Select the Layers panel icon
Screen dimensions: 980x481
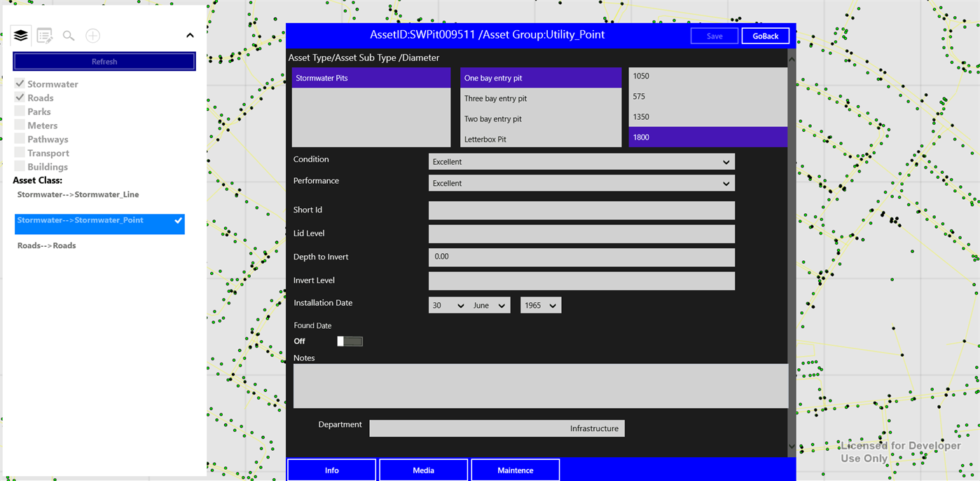point(20,34)
